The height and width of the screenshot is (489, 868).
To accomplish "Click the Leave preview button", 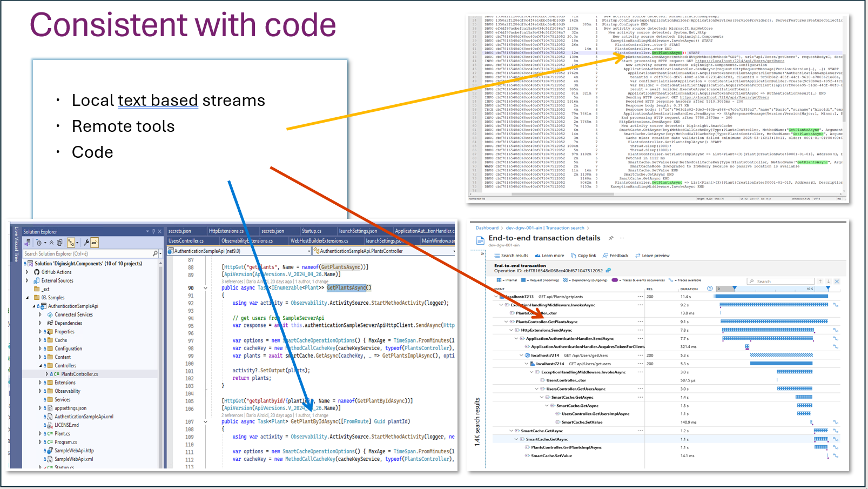I will [652, 256].
